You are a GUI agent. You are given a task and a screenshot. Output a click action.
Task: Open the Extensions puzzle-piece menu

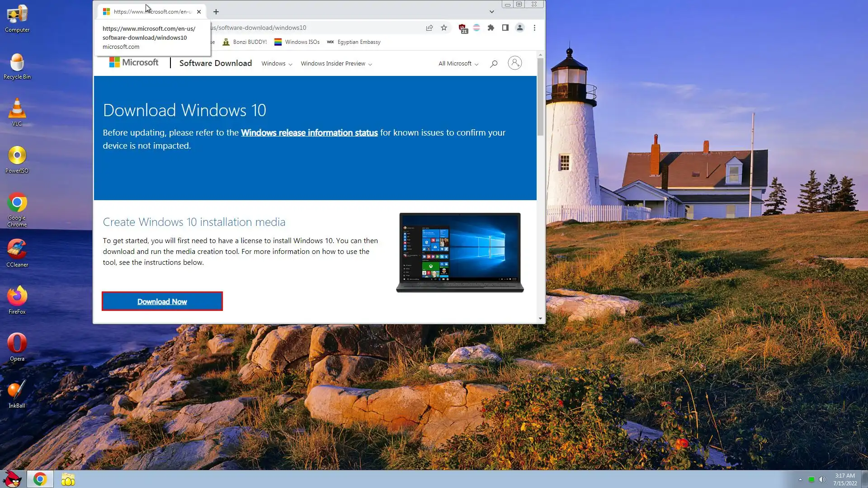click(x=491, y=28)
